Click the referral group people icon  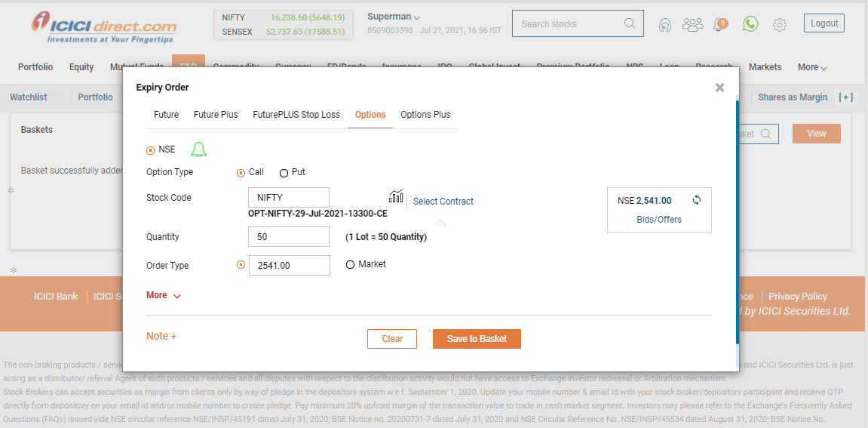coord(692,24)
